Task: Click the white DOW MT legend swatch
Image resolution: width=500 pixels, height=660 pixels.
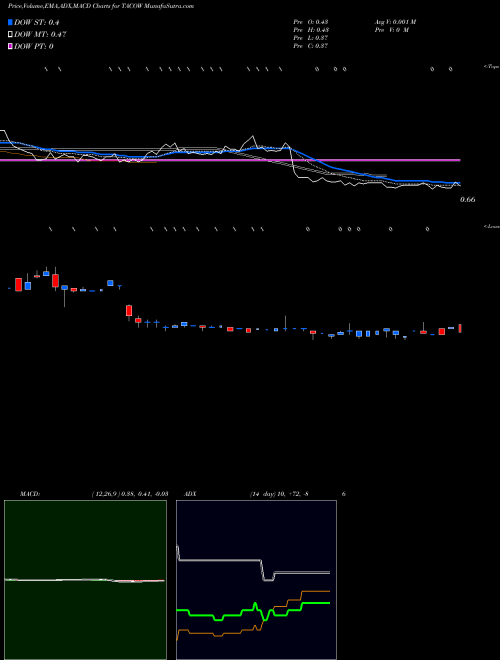Action: [10, 34]
